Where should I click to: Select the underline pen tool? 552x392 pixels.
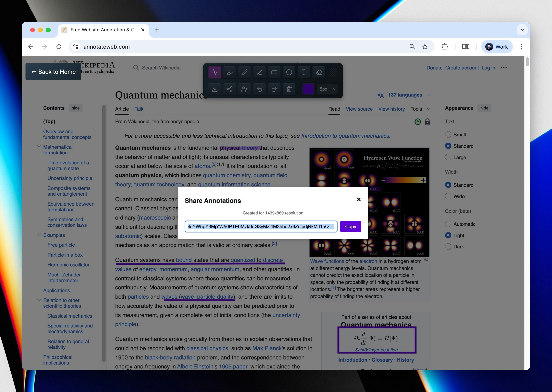click(x=259, y=72)
